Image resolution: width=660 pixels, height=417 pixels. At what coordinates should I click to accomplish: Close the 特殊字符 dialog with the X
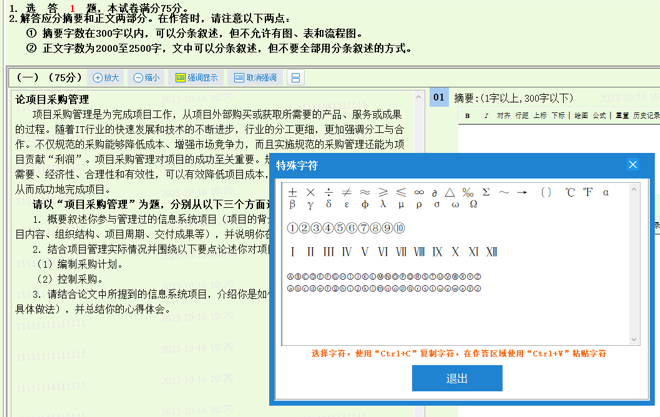(x=632, y=165)
